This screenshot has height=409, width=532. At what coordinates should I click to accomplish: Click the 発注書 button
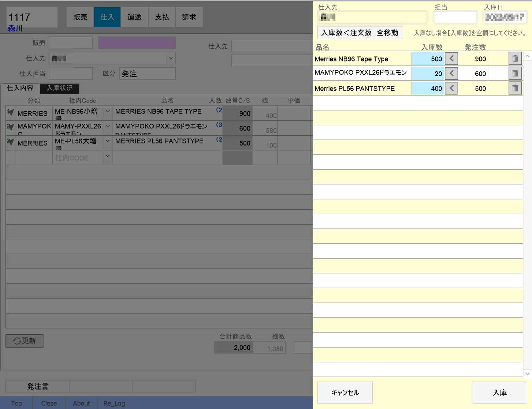coord(38,386)
